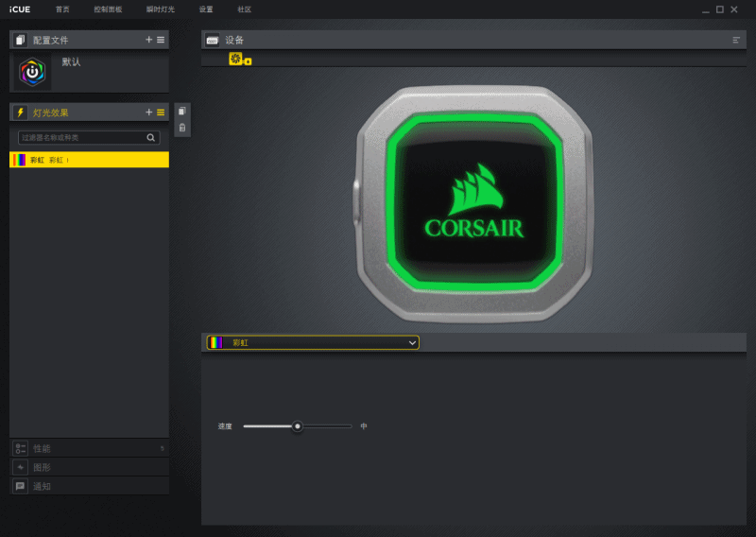The image size is (756, 537).
Task: Minimize the iCUE window
Action: coord(705,9)
